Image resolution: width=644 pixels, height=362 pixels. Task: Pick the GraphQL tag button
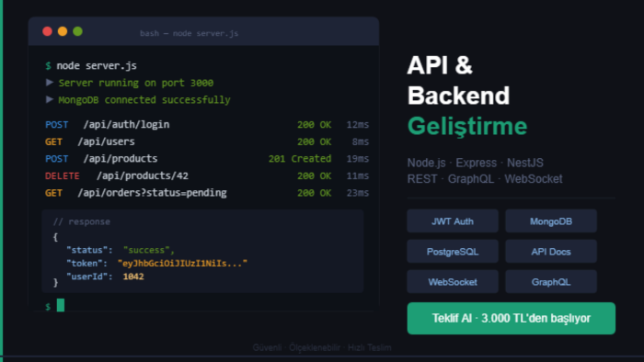551,282
